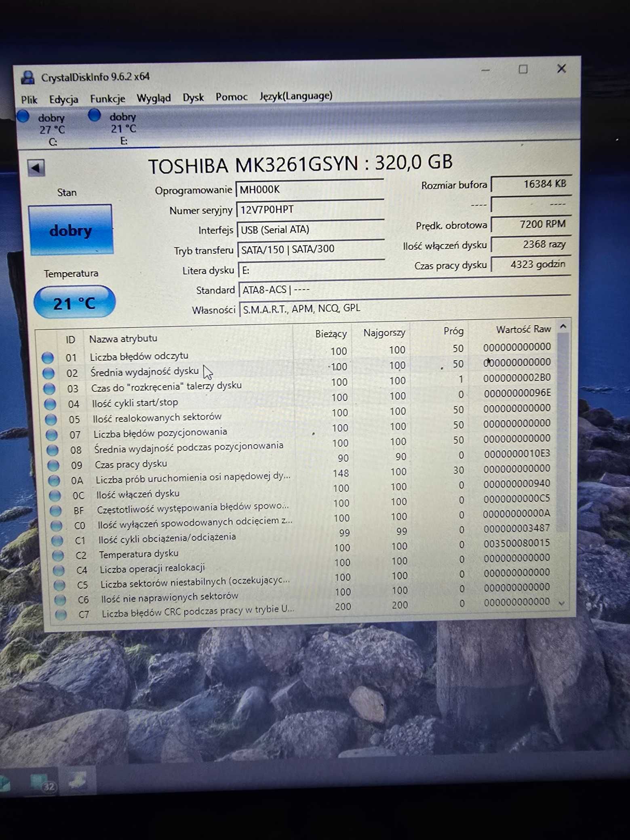
Task: Select raw value 00350008001S in C2 row
Action: (x=517, y=543)
